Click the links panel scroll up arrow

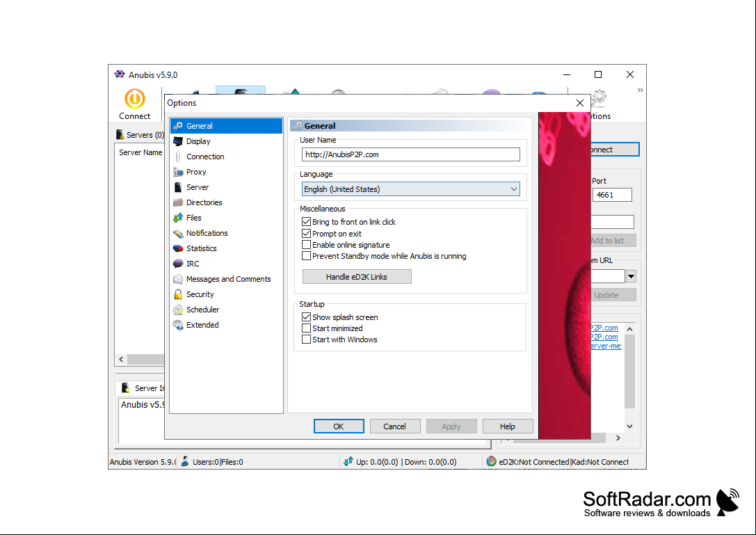tap(629, 329)
